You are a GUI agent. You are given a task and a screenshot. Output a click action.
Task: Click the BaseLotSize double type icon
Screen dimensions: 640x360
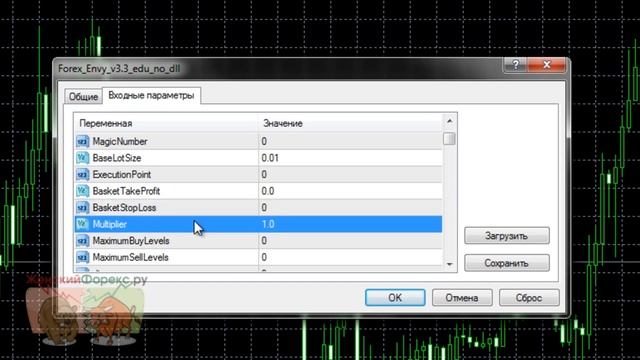click(x=82, y=158)
